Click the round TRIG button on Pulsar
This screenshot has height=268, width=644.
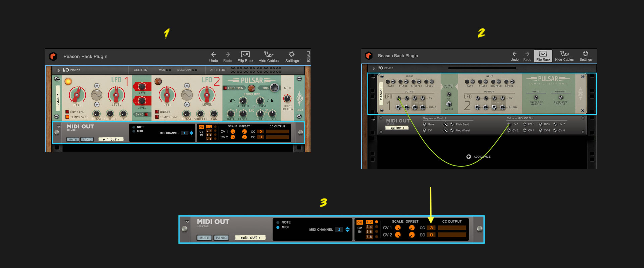pos(274,88)
